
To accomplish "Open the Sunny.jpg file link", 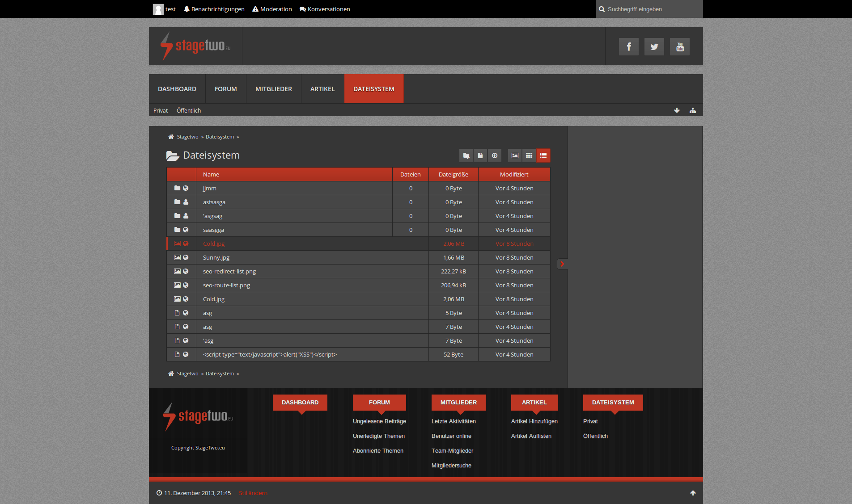I will point(216,257).
